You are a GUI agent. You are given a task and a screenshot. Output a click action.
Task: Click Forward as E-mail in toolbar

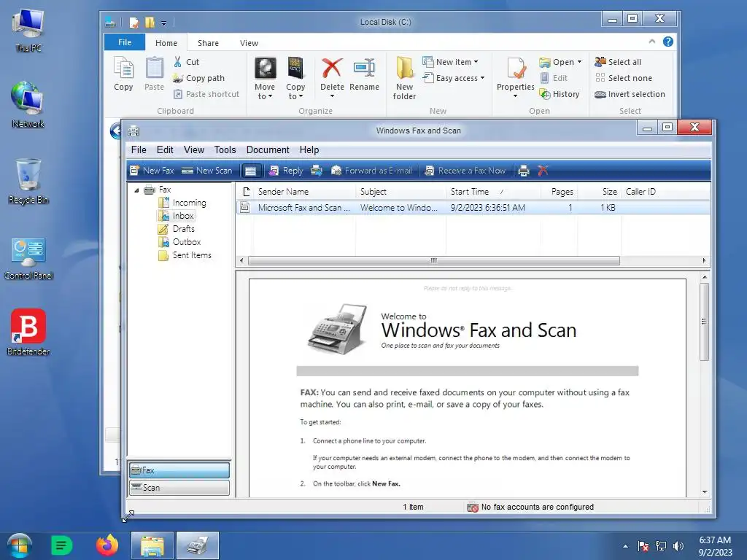(x=371, y=171)
